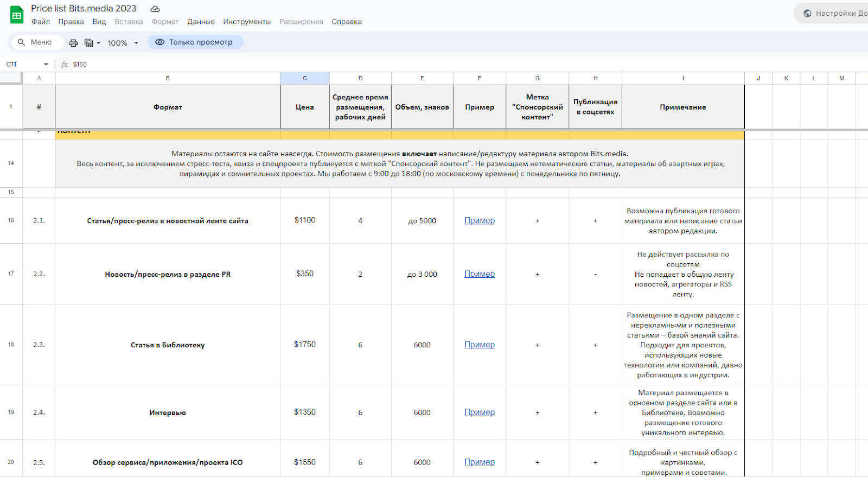The height and width of the screenshot is (477, 868).
Task: Click the print icon
Action: 73,42
